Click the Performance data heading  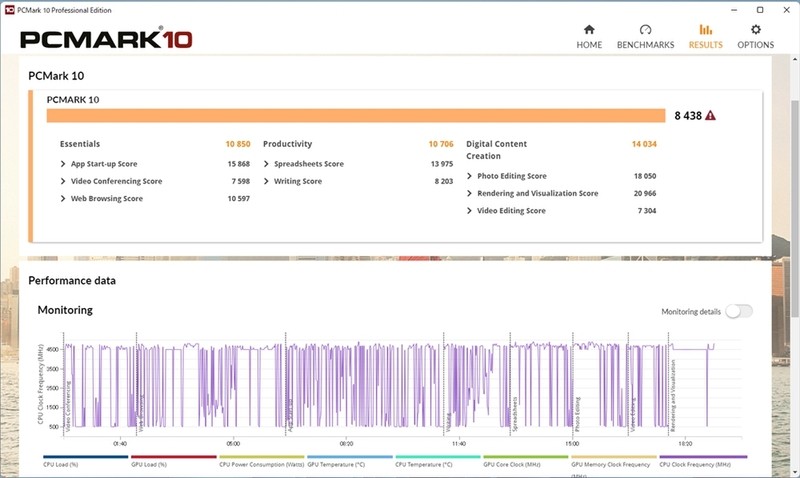point(72,281)
